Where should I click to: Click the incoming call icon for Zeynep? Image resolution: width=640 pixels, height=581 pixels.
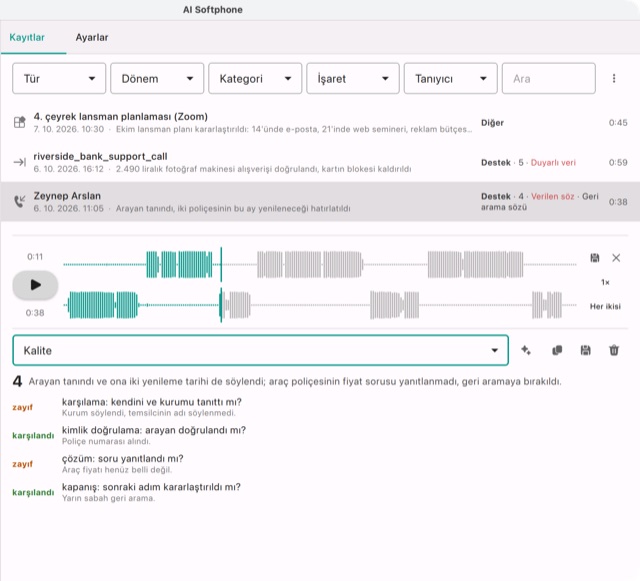pyautogui.click(x=20, y=201)
